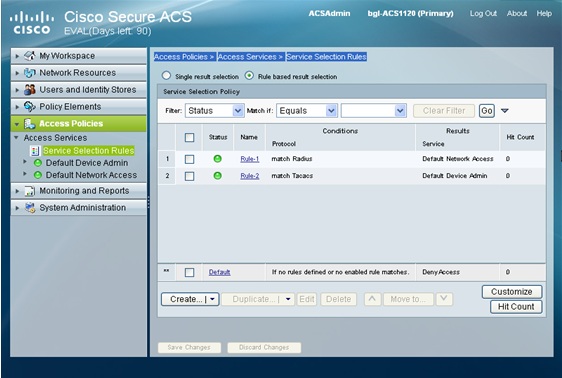Expand the Network Resources section arrow
The image size is (562, 378).
pos(17,73)
